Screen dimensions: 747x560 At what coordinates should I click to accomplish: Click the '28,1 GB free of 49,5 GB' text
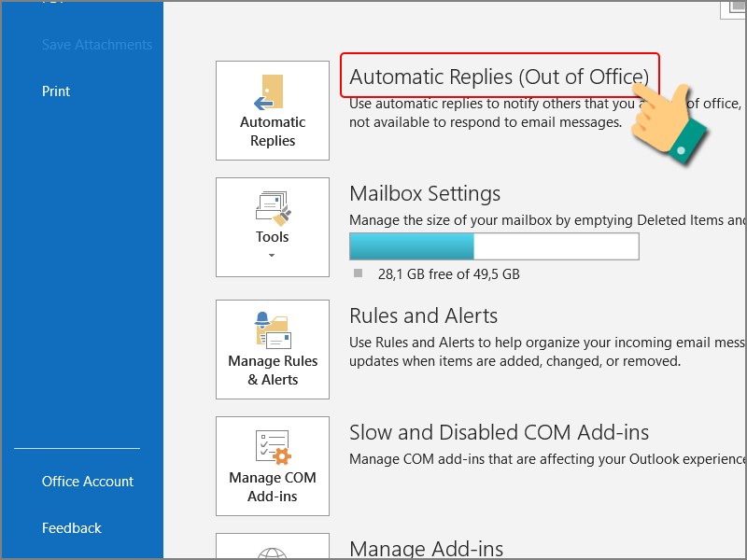pos(449,274)
